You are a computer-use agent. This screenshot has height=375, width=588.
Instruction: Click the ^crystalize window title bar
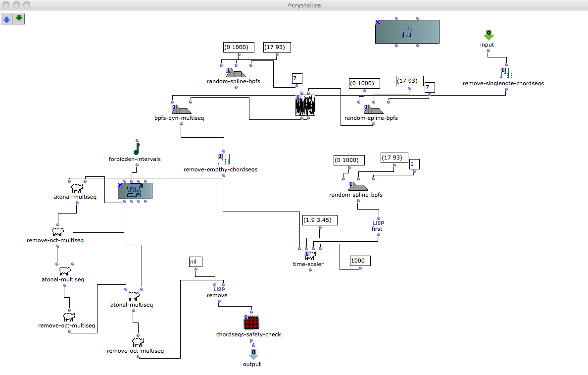[x=294, y=5]
